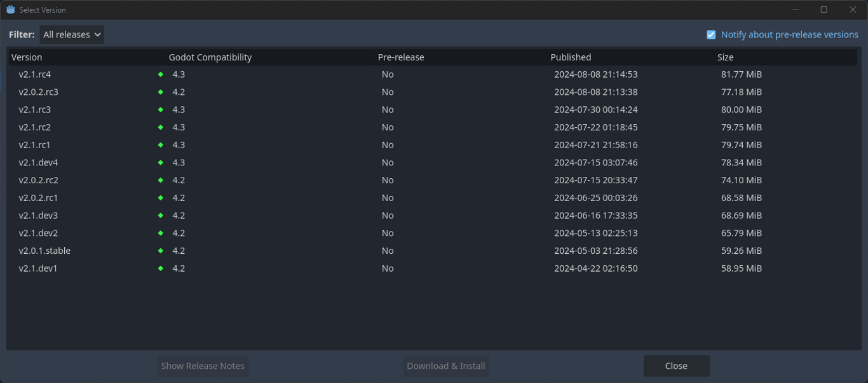Click the 80.00 MiB size cell

742,109
